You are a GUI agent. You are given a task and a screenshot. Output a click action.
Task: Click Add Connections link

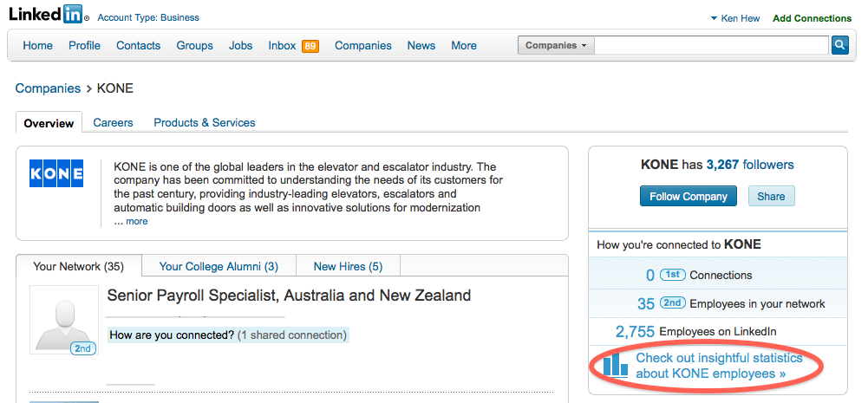pos(813,18)
